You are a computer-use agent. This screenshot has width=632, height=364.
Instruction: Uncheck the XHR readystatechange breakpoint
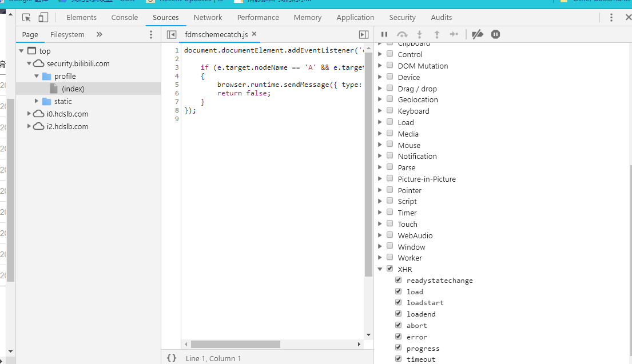click(399, 280)
